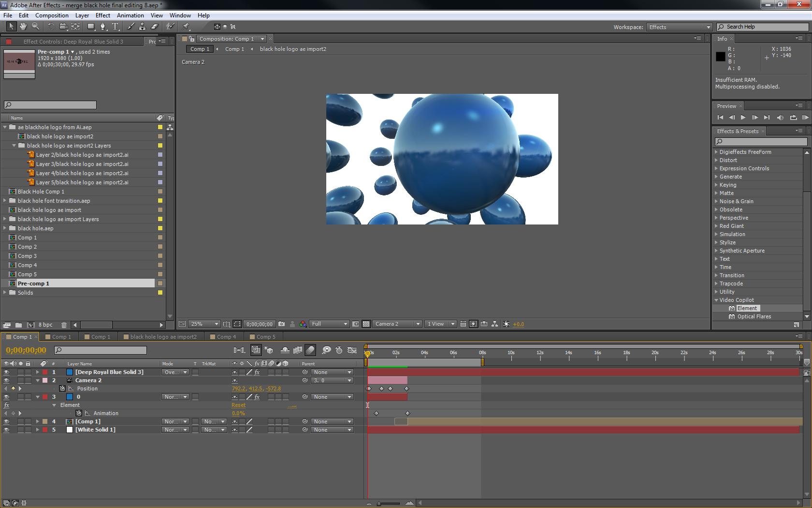Enable Motion Blur switch in timeline

tap(310, 350)
